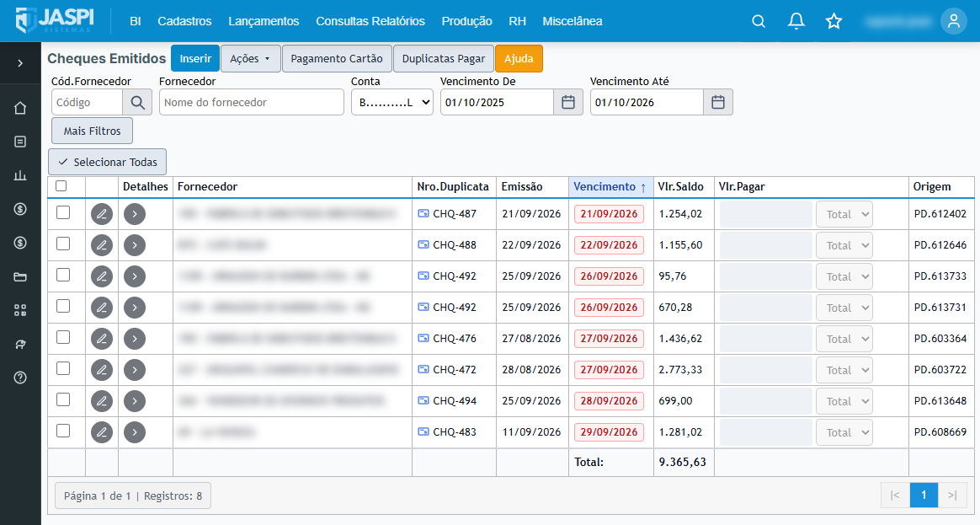Screen dimensions: 980x525
Task: Edit the row with origin PD.612402
Action: pyautogui.click(x=102, y=214)
